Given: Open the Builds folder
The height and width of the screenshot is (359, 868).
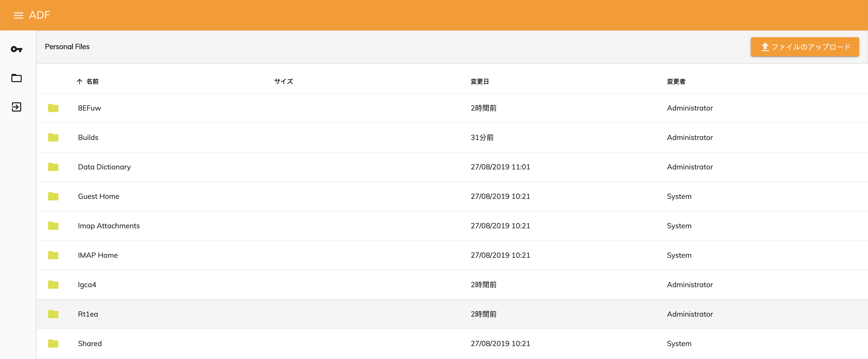Looking at the screenshot, I should pyautogui.click(x=88, y=137).
